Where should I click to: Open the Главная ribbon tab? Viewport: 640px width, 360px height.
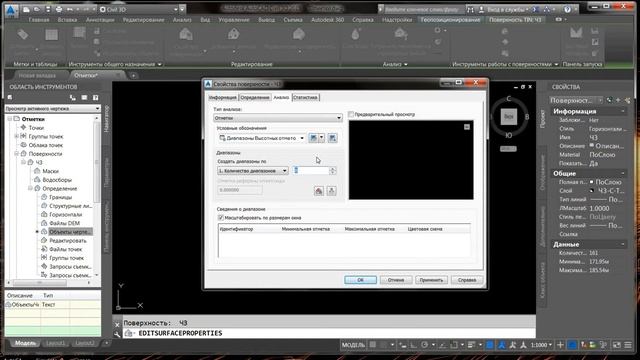(x=39, y=20)
